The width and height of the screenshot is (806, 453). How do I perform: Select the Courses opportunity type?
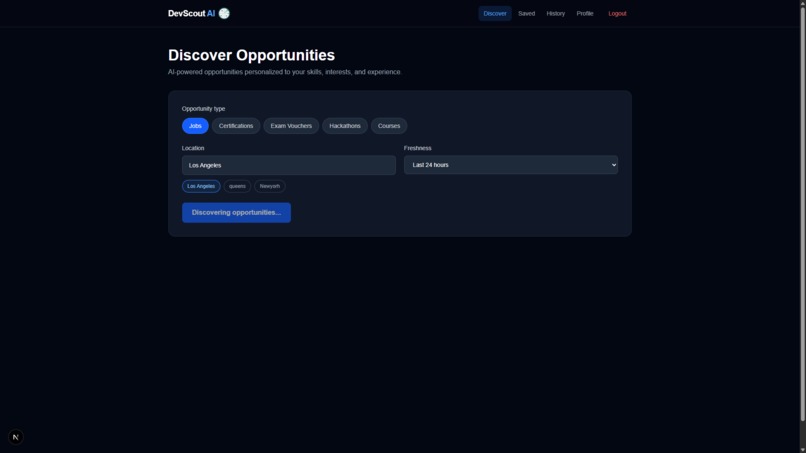pyautogui.click(x=389, y=126)
